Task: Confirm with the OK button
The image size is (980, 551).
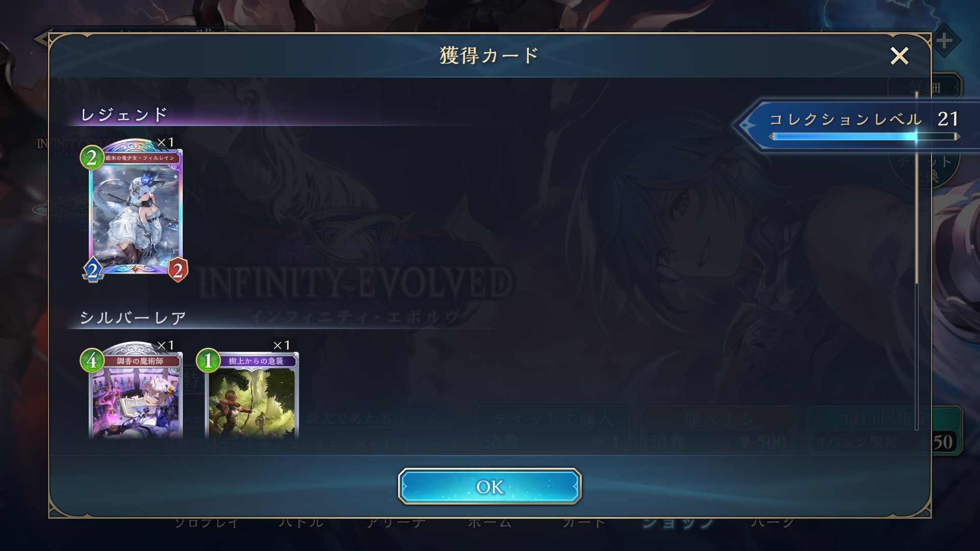Action: click(x=489, y=486)
